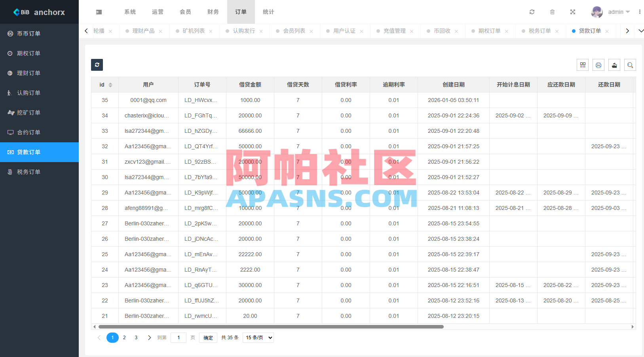Click the top bar refresh icon
The height and width of the screenshot is (357, 644).
pos(532,12)
